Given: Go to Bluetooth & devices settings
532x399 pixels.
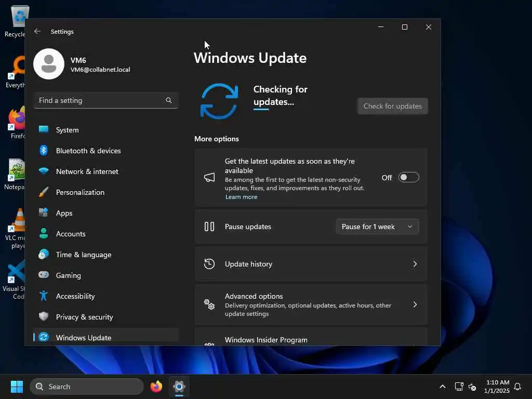Looking at the screenshot, I should click(x=106, y=150).
